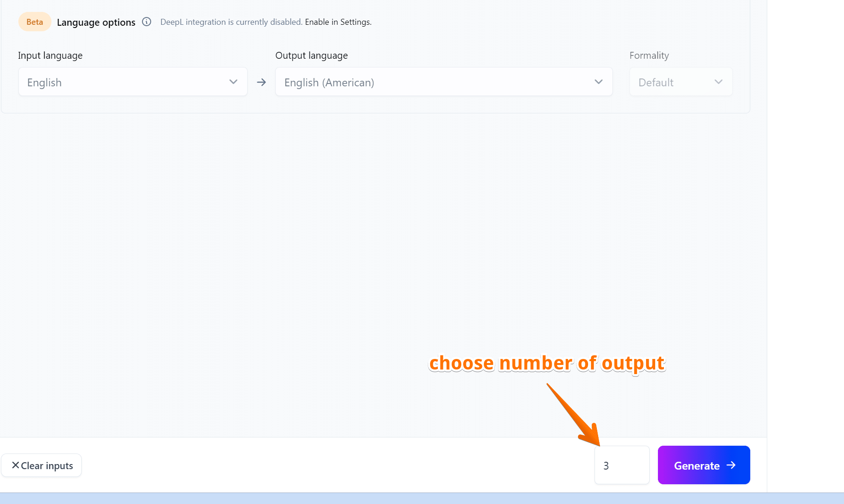Click the Formality label
The height and width of the screenshot is (504, 844).
[649, 56]
